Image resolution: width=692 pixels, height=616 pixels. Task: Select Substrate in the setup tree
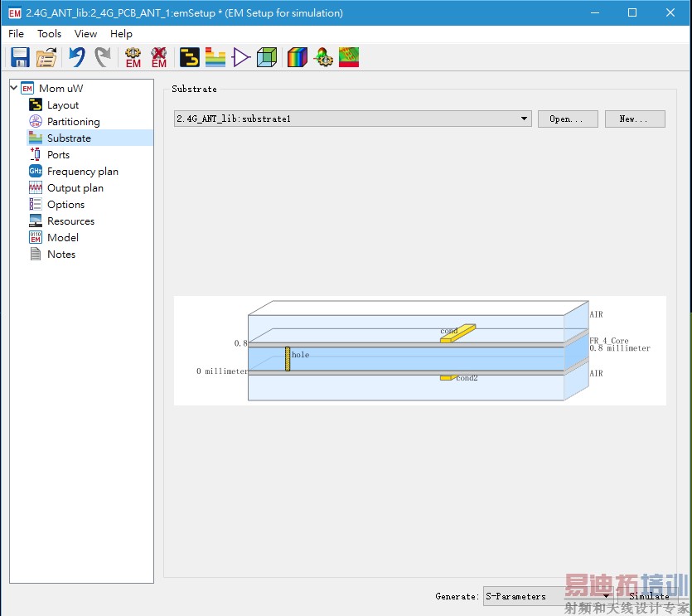point(69,138)
